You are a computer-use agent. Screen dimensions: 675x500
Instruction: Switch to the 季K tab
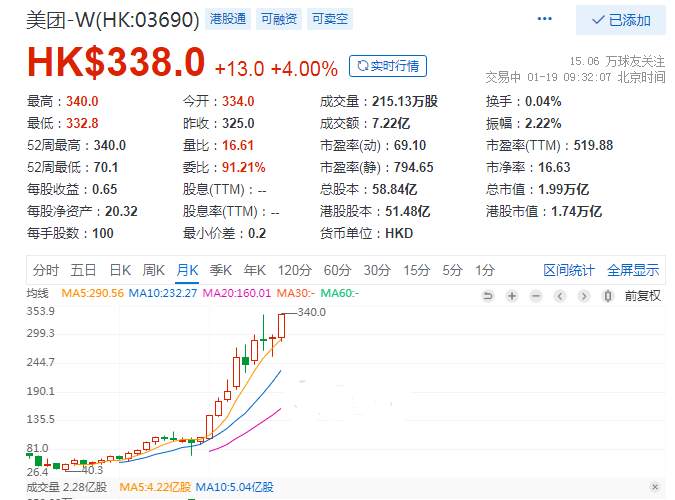click(221, 270)
